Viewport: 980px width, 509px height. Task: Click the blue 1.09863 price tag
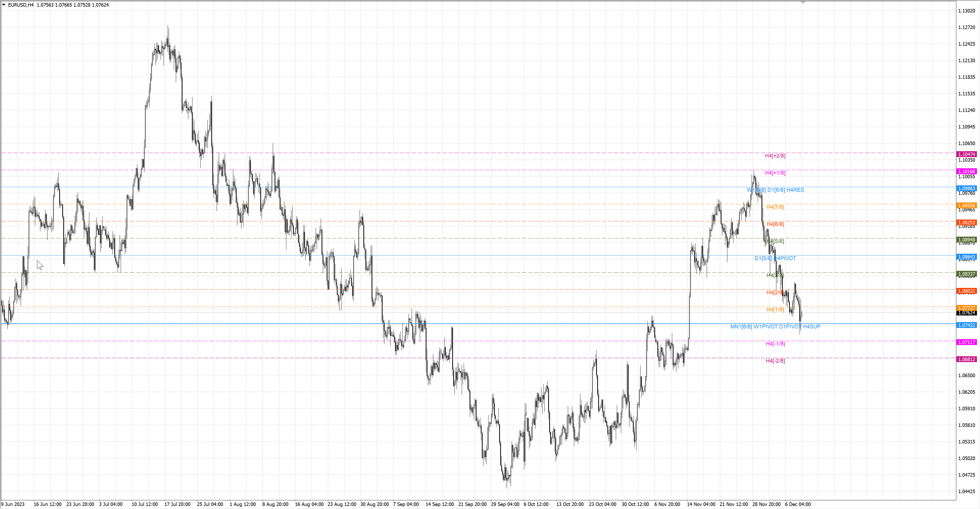pyautogui.click(x=966, y=188)
